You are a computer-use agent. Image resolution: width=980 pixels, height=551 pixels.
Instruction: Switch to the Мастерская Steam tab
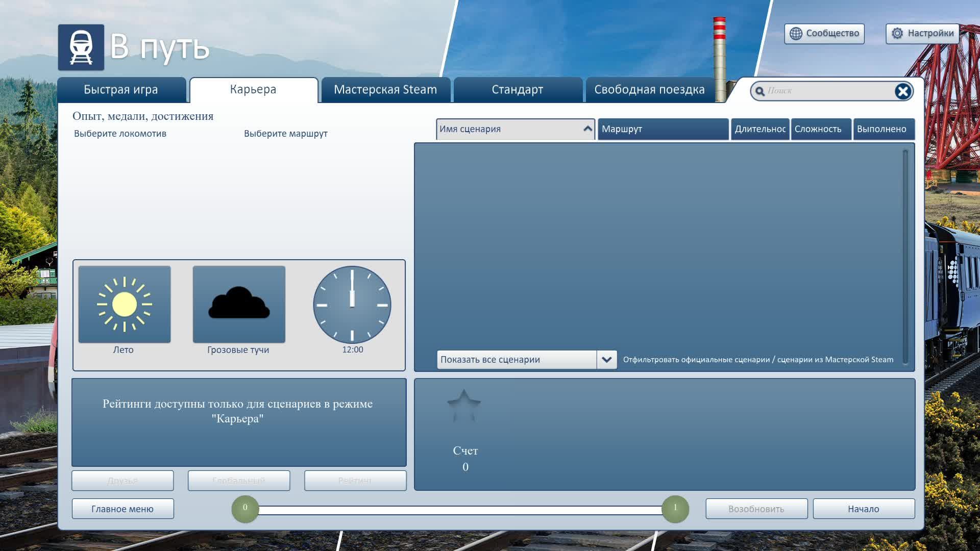[x=385, y=89]
